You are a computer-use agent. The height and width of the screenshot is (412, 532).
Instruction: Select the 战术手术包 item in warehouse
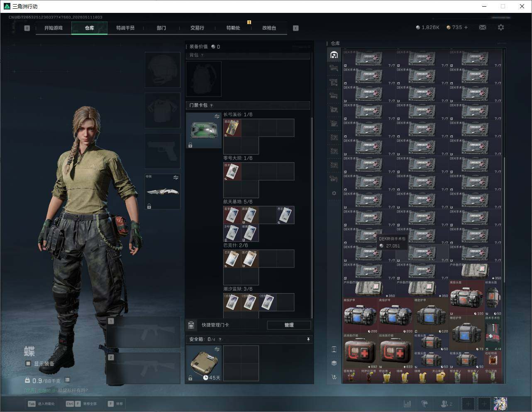493,334
